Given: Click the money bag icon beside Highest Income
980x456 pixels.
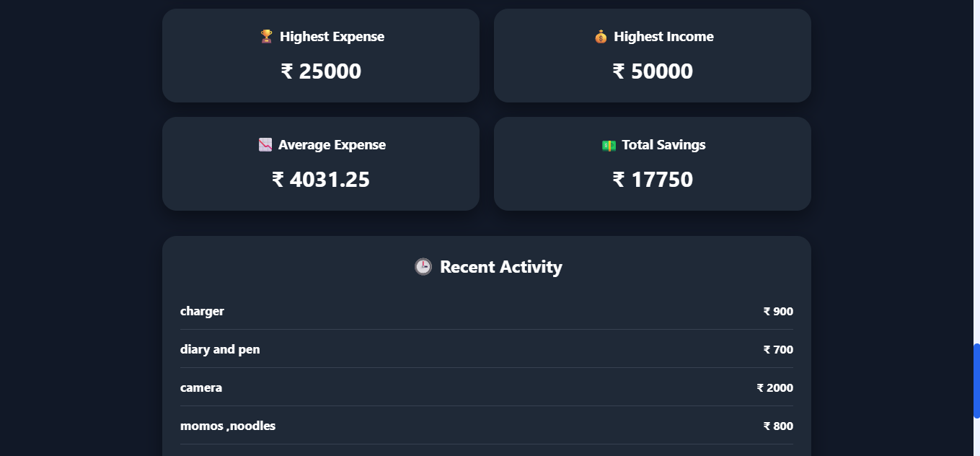Looking at the screenshot, I should pos(601,36).
